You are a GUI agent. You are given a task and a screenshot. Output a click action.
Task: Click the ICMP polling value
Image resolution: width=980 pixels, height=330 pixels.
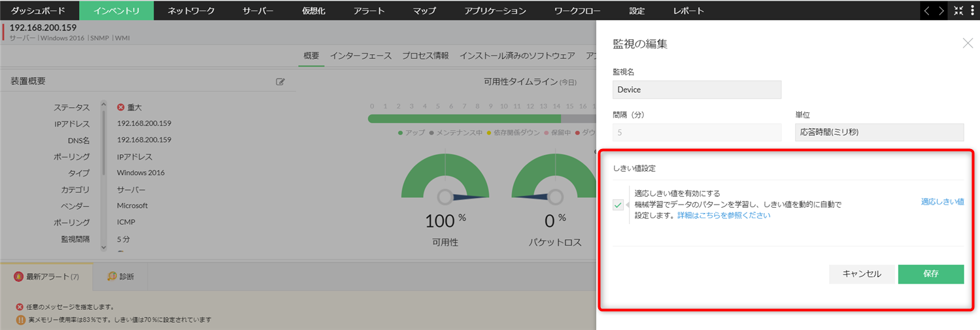(x=126, y=222)
